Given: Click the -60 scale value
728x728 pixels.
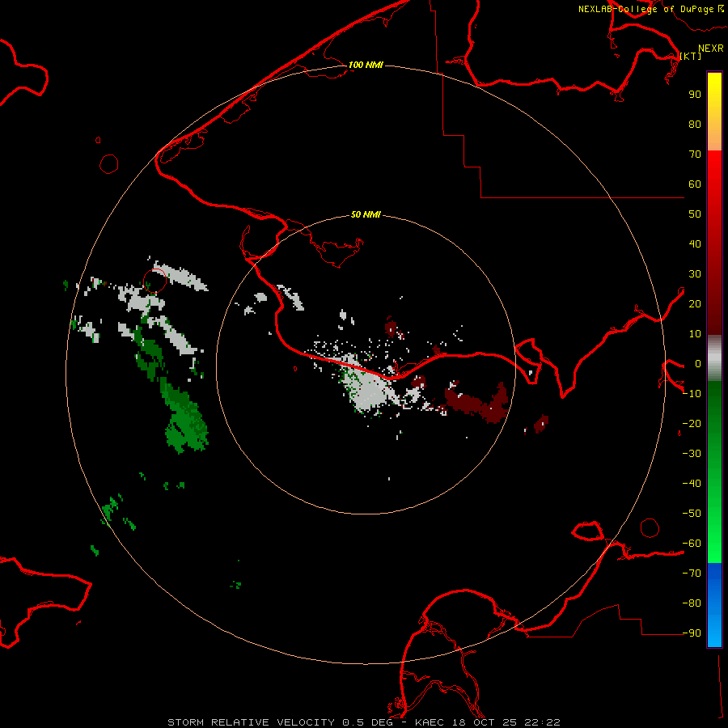Looking at the screenshot, I should (x=692, y=544).
